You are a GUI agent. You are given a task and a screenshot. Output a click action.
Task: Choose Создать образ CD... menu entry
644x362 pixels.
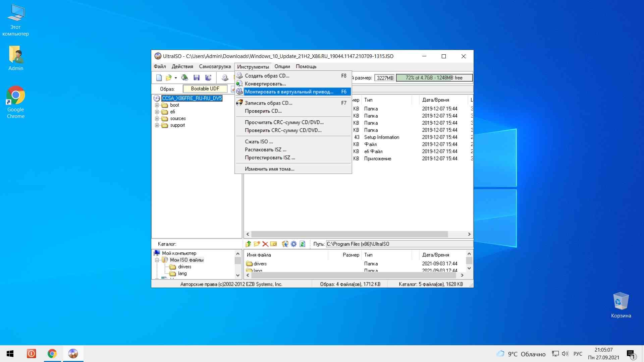tap(293, 76)
